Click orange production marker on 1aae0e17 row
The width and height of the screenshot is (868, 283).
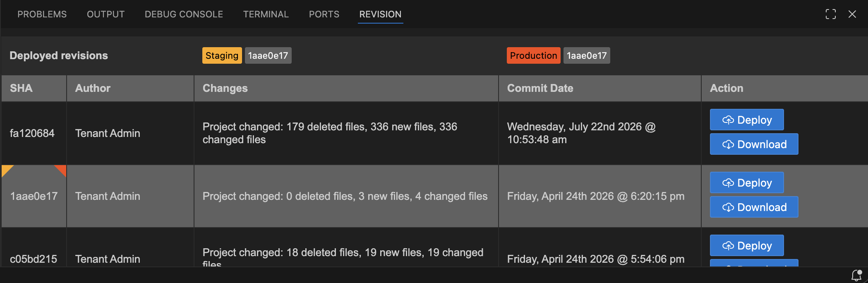pyautogui.click(x=62, y=170)
